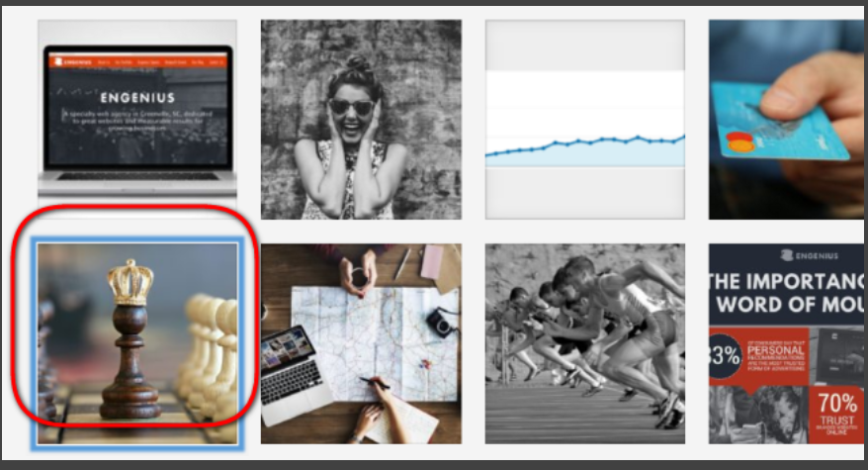Select the map planning desk photo
Viewport: 868px width, 470px height.
coord(361,343)
